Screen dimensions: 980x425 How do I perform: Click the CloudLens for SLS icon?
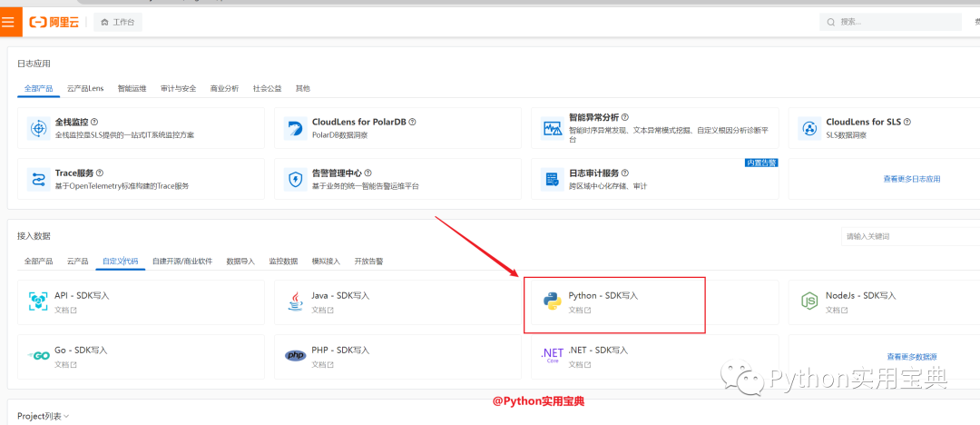[809, 128]
